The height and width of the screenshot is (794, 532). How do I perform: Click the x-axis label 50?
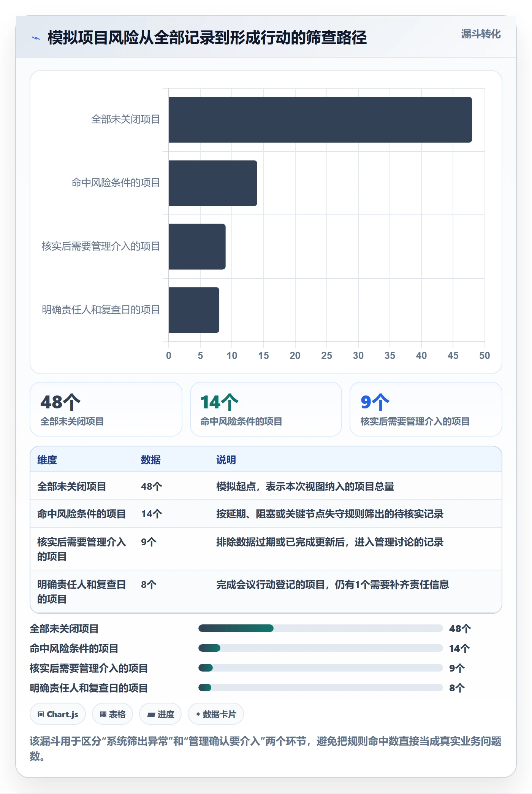(484, 356)
